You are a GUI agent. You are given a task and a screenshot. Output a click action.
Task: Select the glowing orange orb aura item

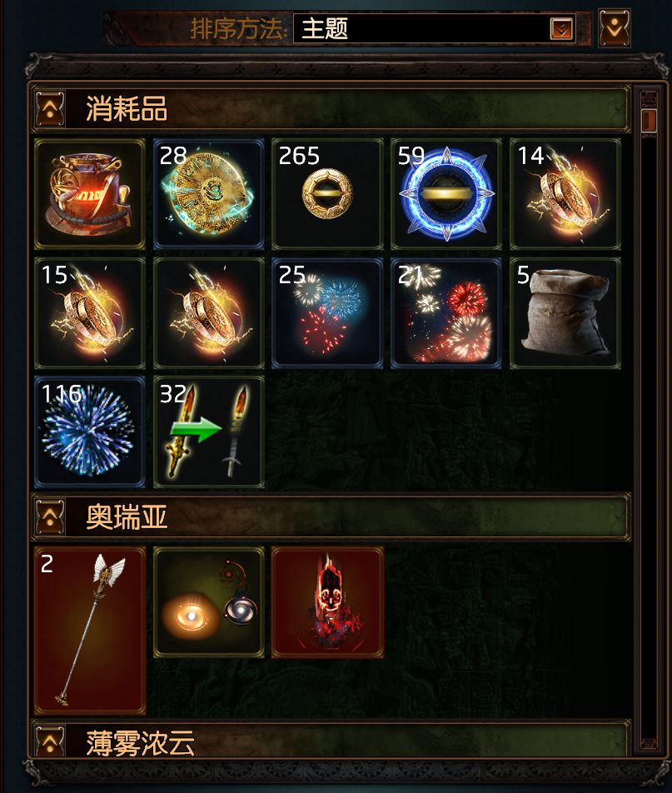click(209, 601)
